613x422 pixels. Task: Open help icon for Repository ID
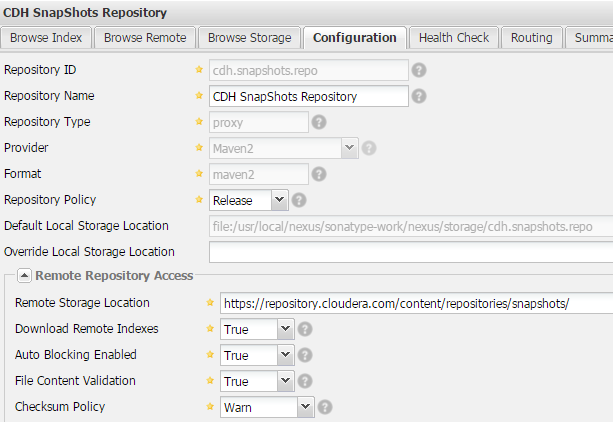coord(419,70)
